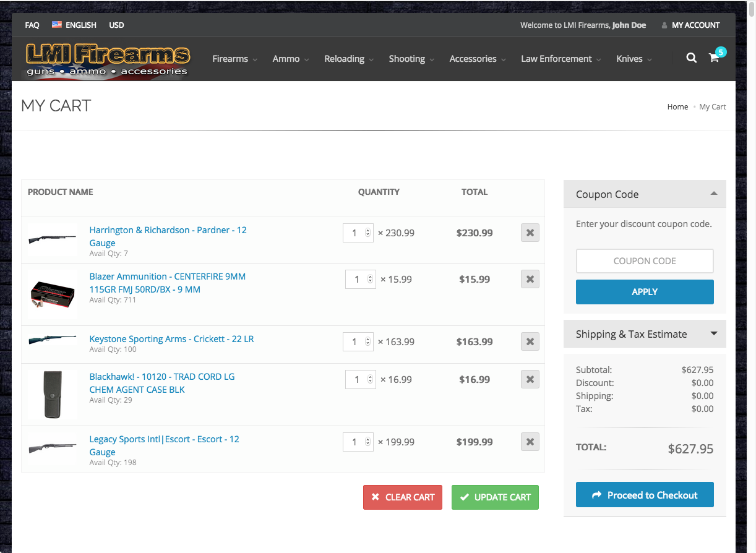Change language from ENGLISH
Viewport: 756px width, 553px height.
(81, 25)
